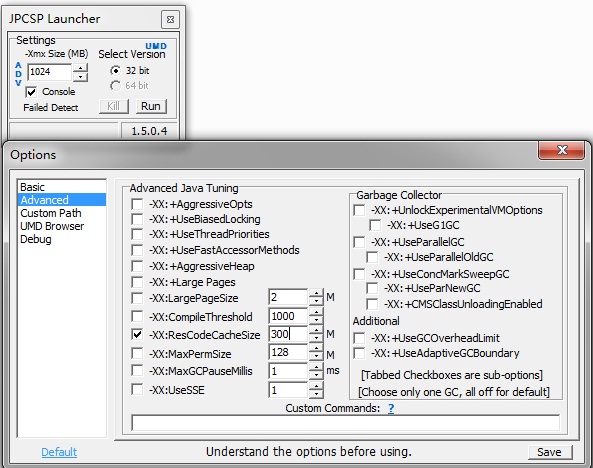Enable -XX:UseSSE checkbox
Image resolution: width=593 pixels, height=468 pixels.
point(137,389)
